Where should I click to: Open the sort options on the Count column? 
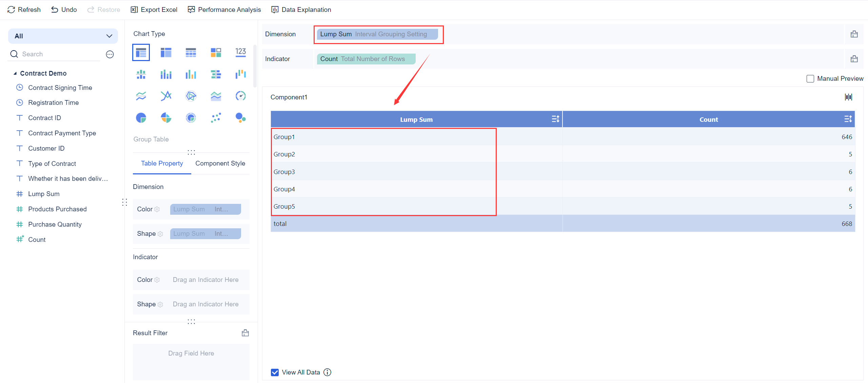(x=849, y=119)
